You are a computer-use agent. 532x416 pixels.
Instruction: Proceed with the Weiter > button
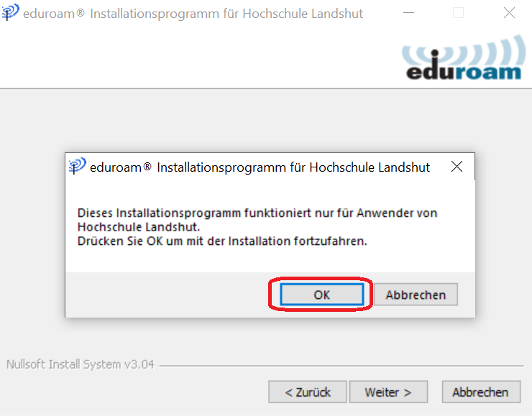tap(388, 392)
